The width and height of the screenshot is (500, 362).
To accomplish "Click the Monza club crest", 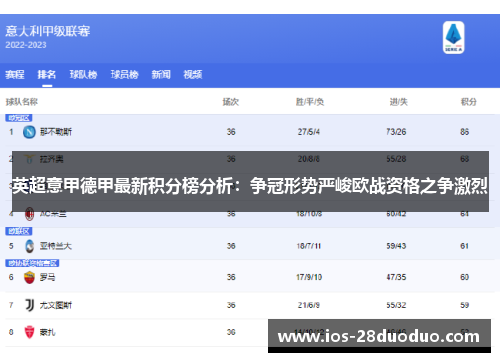I will [x=30, y=332].
